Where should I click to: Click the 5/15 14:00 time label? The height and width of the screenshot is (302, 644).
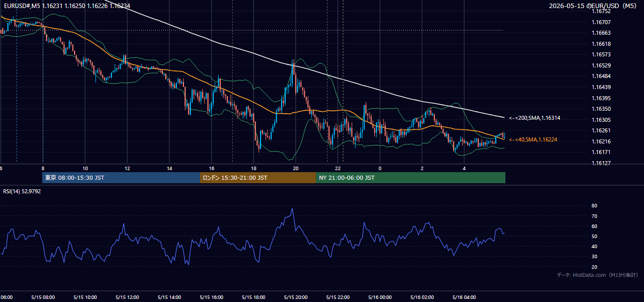[x=169, y=297]
